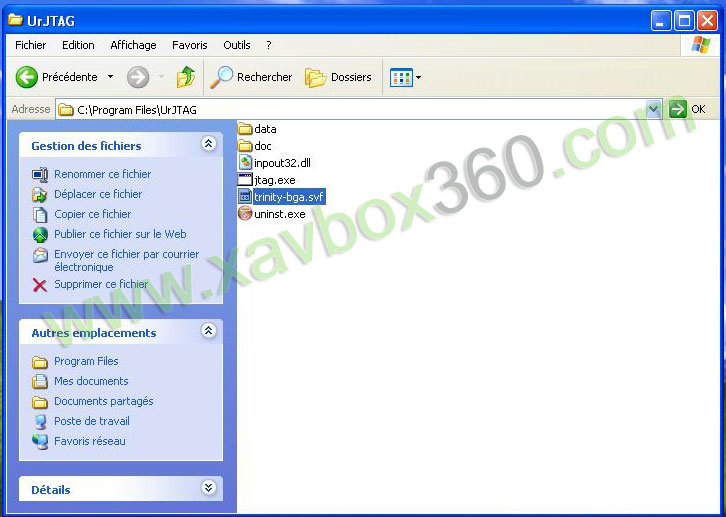Image resolution: width=726 pixels, height=517 pixels.
Task: Click the Gestion des fichiers header
Action: tap(121, 146)
